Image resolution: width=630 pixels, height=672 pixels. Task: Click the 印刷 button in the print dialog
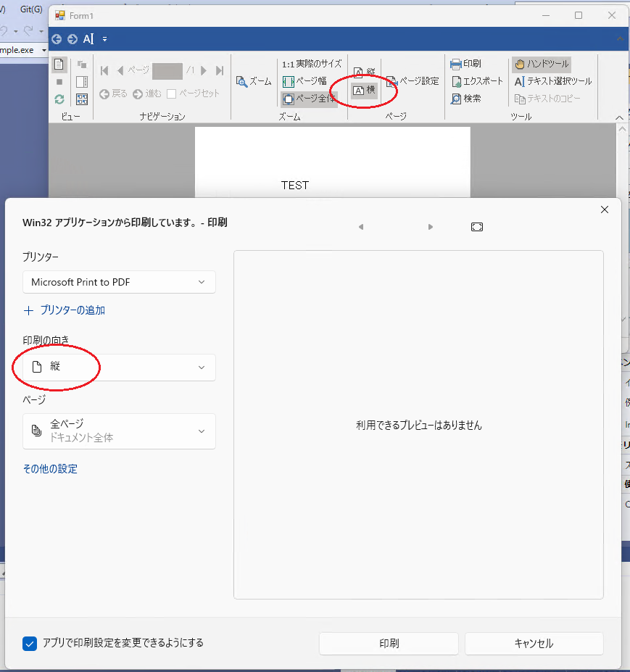click(x=389, y=644)
